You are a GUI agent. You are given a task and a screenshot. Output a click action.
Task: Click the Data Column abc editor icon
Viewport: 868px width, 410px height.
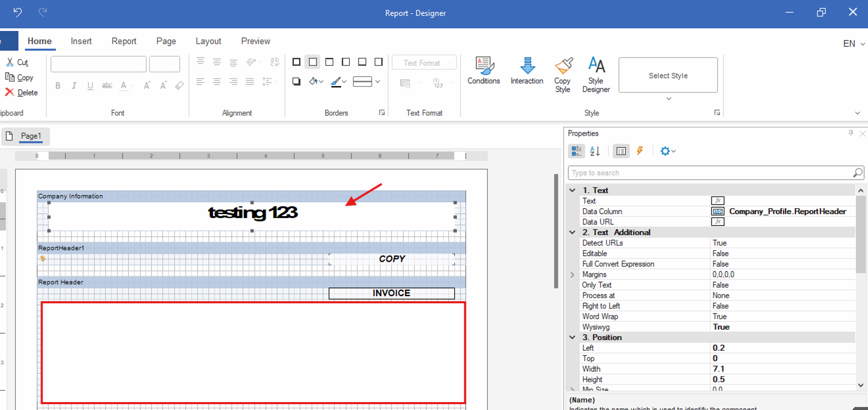click(x=717, y=211)
